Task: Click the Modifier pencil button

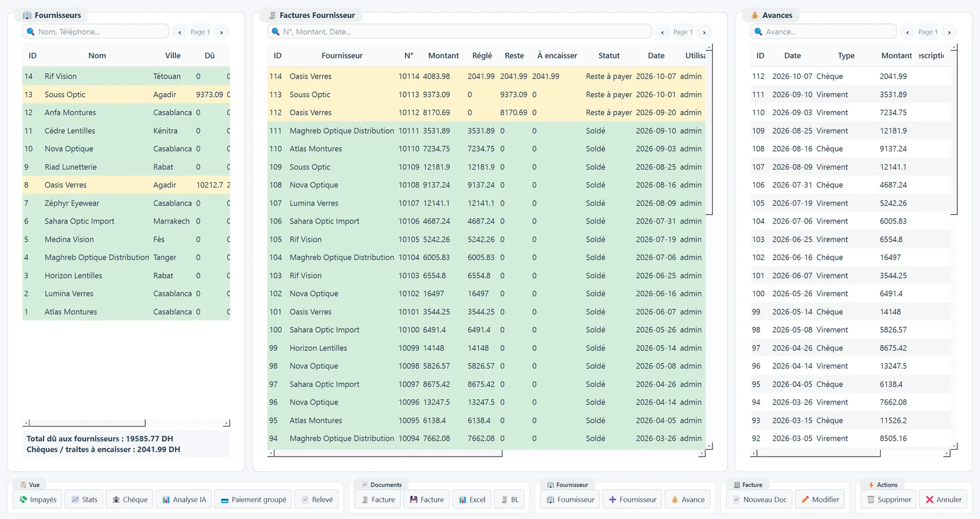Action: (x=820, y=499)
